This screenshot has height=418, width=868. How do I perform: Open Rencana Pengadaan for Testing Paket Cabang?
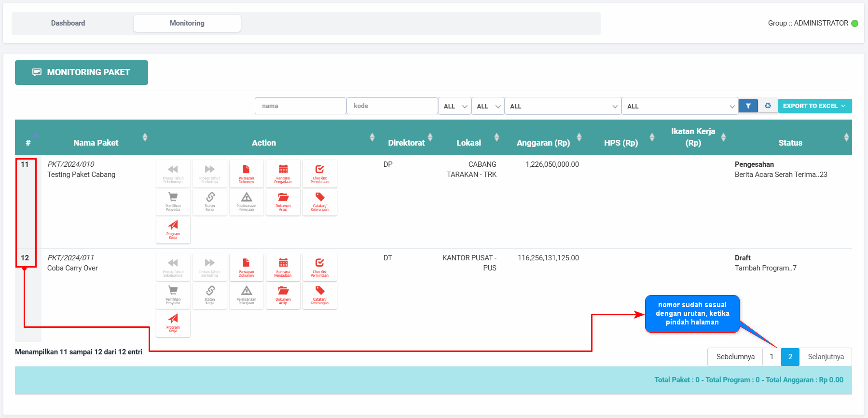283,174
